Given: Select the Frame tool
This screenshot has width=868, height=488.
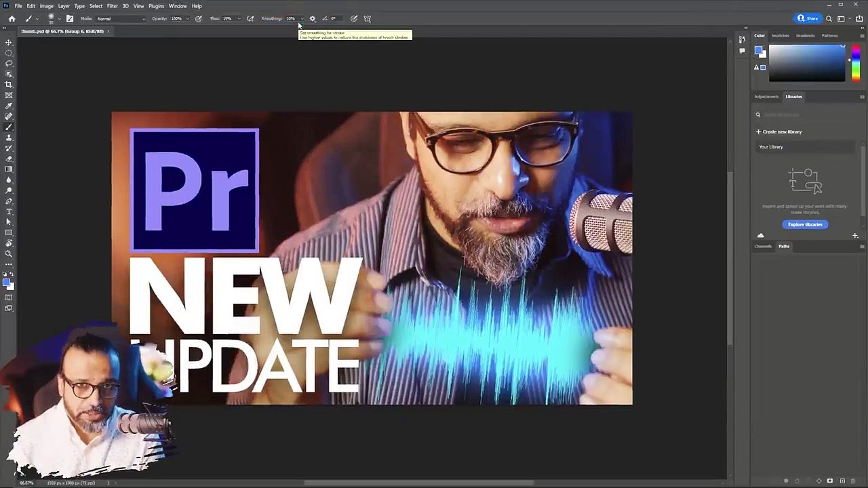Looking at the screenshot, I should [x=9, y=95].
